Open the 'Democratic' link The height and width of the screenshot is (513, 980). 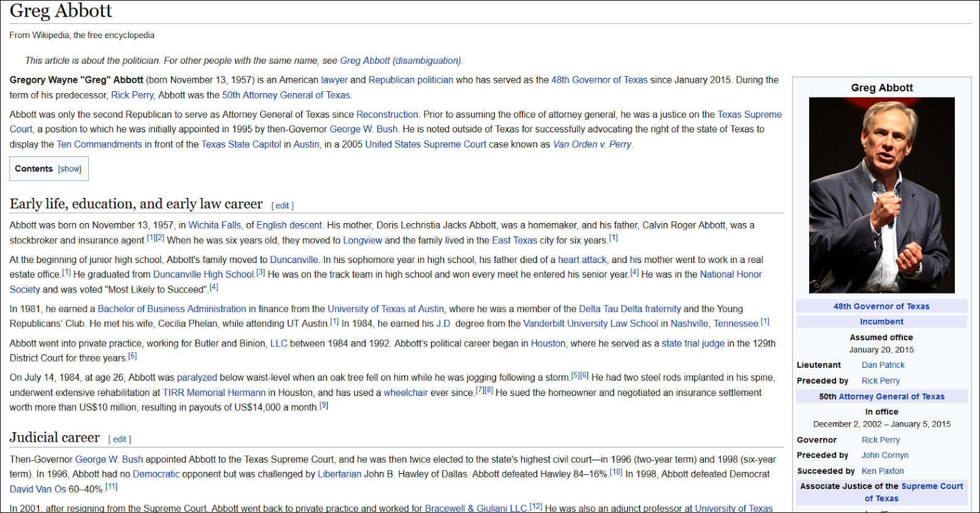point(156,474)
